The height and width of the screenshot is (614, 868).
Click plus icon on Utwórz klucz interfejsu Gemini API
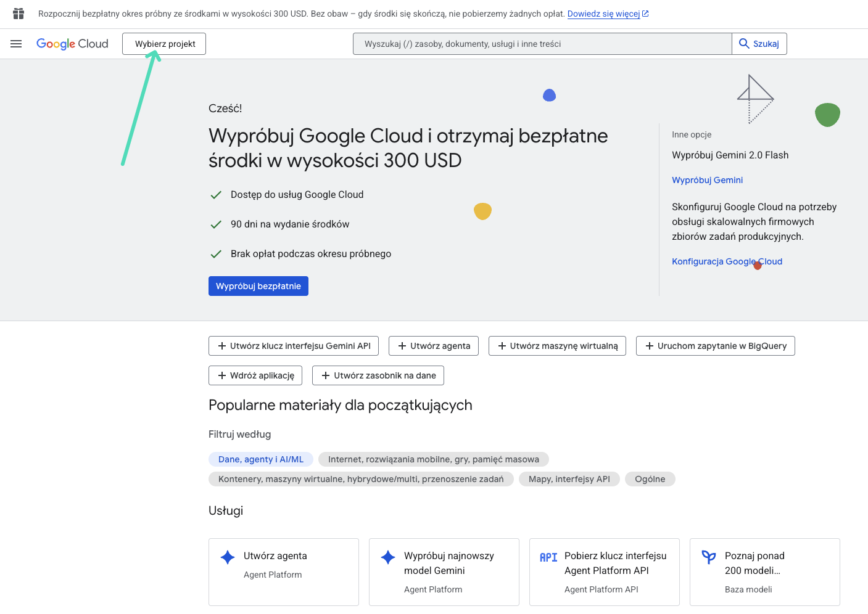[222, 346]
